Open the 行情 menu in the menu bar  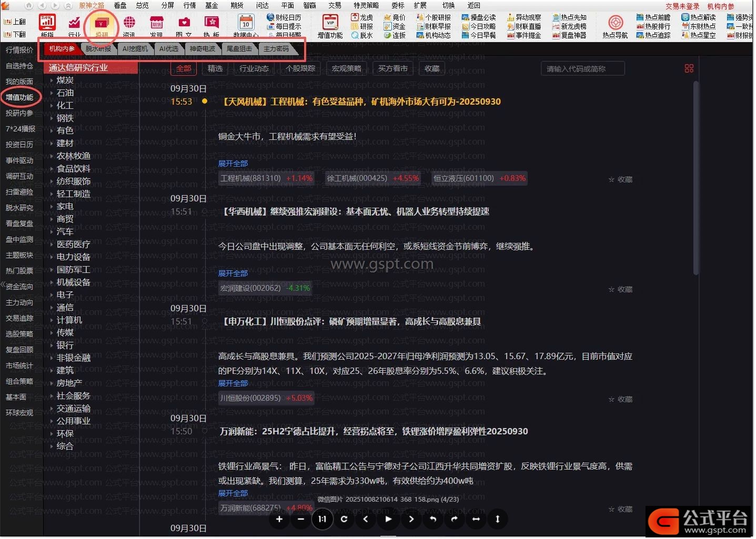(189, 5)
